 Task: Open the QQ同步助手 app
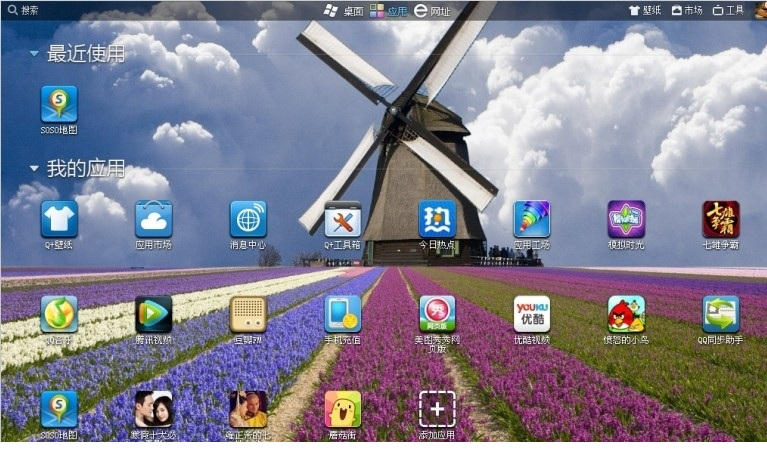tap(721, 314)
